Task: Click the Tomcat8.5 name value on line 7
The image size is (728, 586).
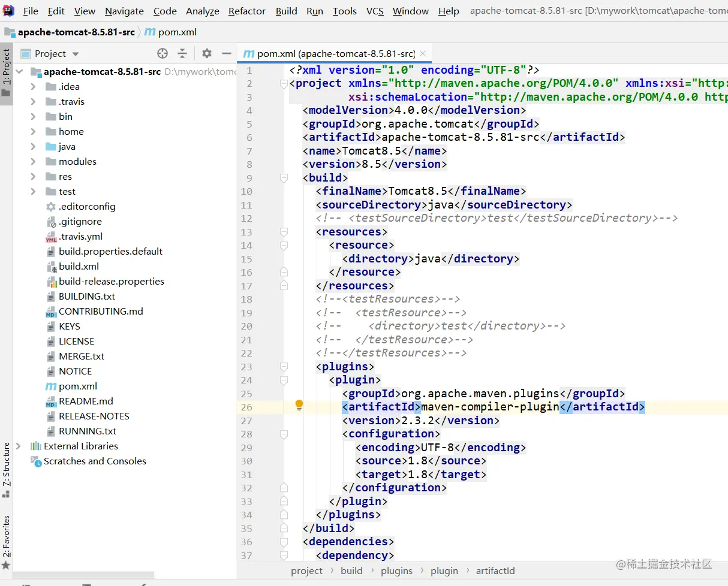Action: pyautogui.click(x=371, y=151)
